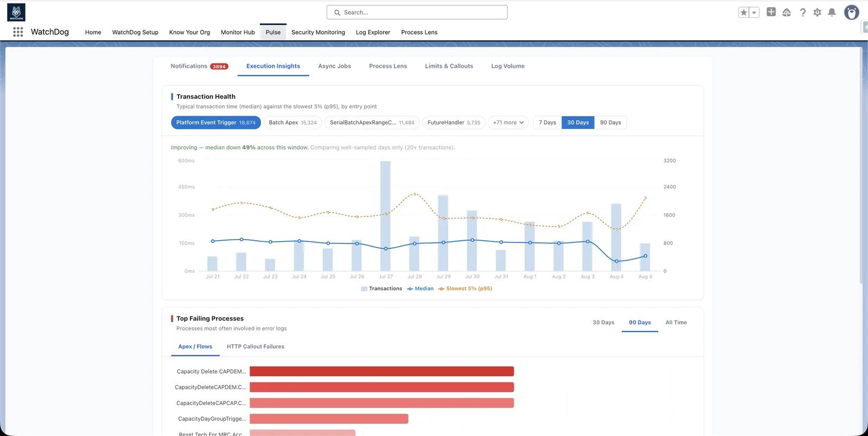Set Transaction Health range to 7 Days

click(x=547, y=123)
